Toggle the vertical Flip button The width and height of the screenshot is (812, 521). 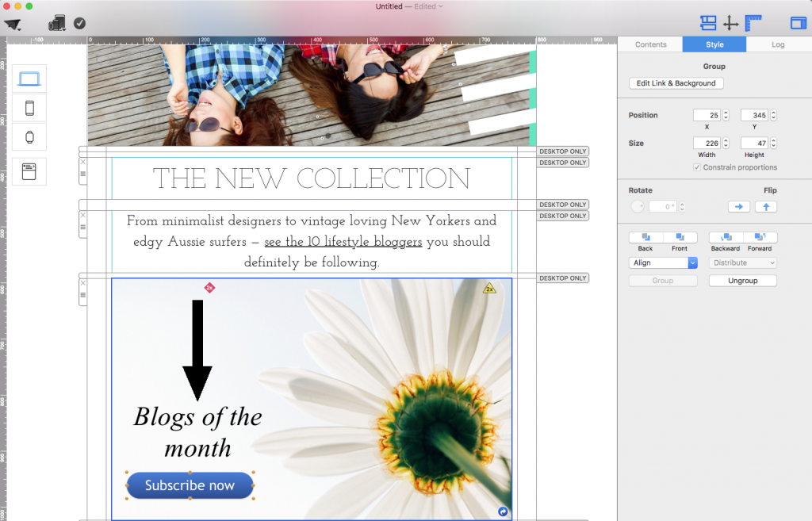pyautogui.click(x=765, y=206)
